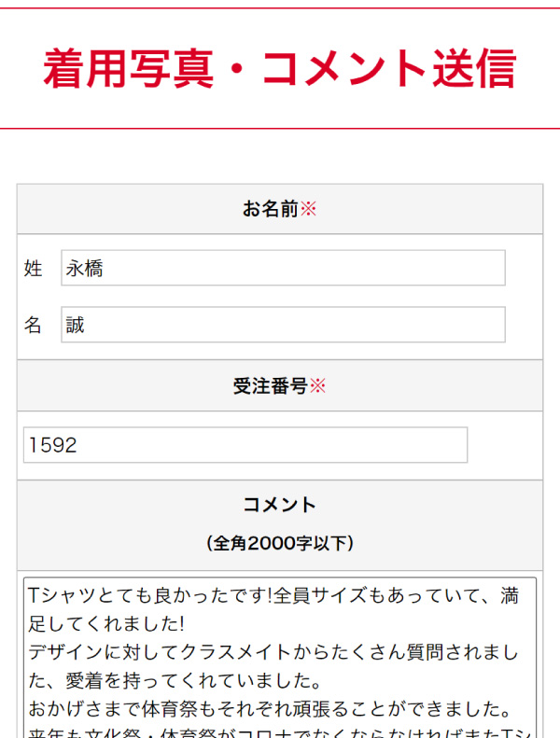Place cursor in comment line starting デザインに対して
The height and width of the screenshot is (738, 560).
click(x=273, y=651)
